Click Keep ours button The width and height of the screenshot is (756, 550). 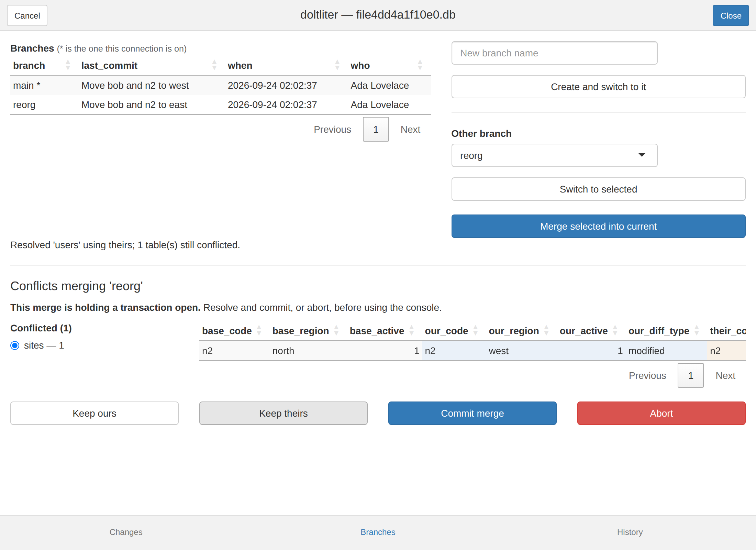(94, 413)
